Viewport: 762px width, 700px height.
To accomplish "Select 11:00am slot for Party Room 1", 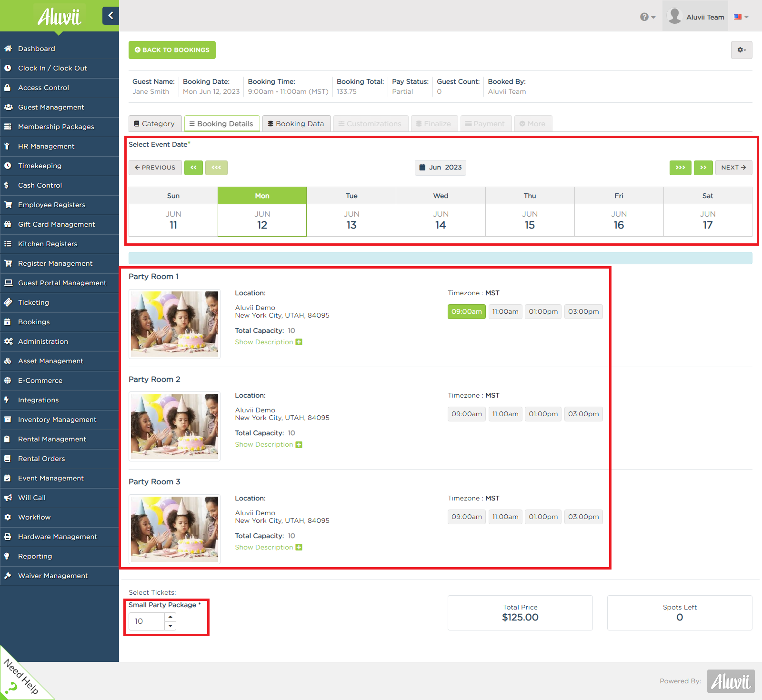I will click(505, 311).
